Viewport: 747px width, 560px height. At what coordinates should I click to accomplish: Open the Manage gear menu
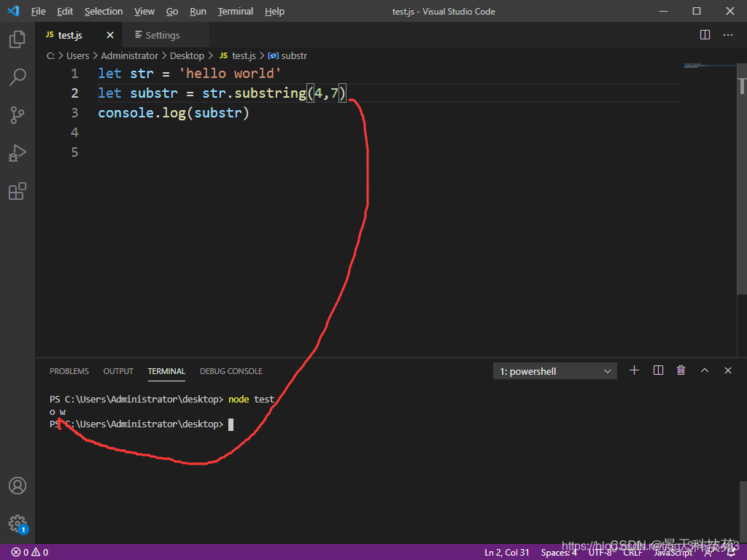point(18,524)
